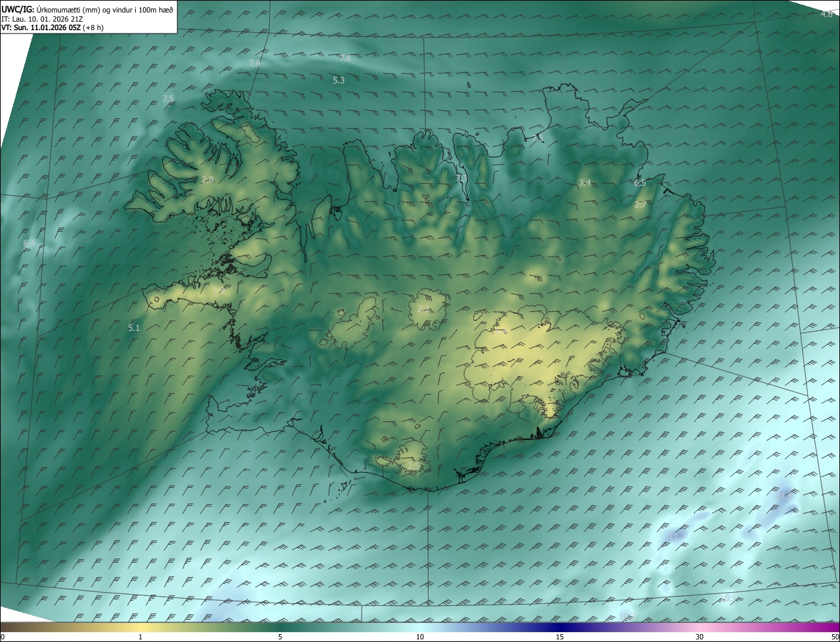Click the 50 tick label on colorbar
The height and width of the screenshot is (642, 840).
tap(835, 637)
